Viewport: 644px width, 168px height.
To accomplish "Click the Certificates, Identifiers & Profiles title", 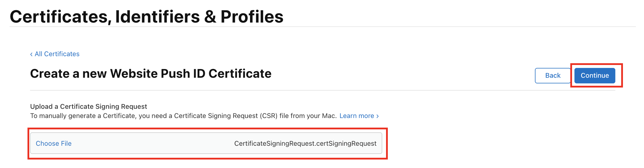I will click(x=147, y=16).
